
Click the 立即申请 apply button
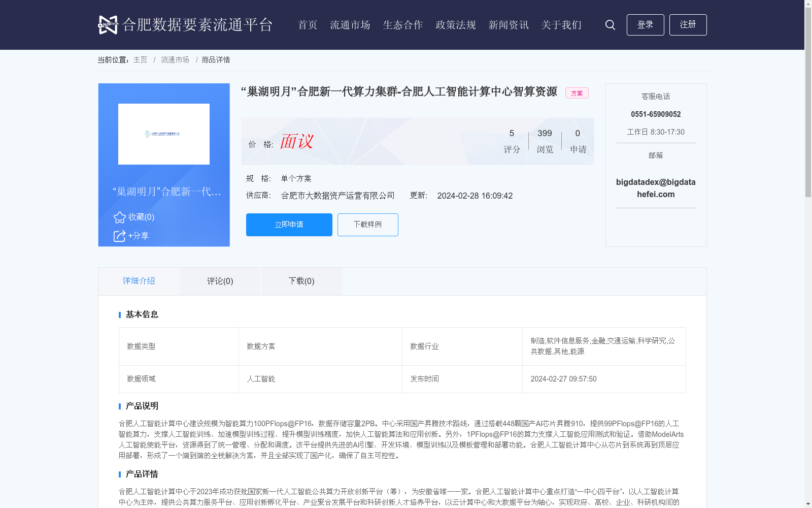click(x=289, y=225)
